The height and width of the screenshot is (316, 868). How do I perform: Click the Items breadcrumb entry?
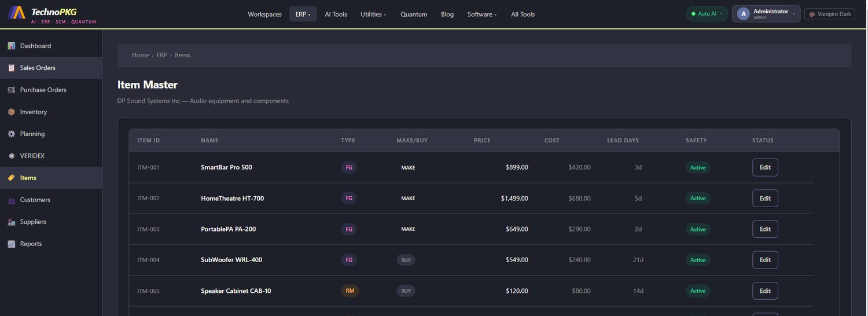[182, 55]
